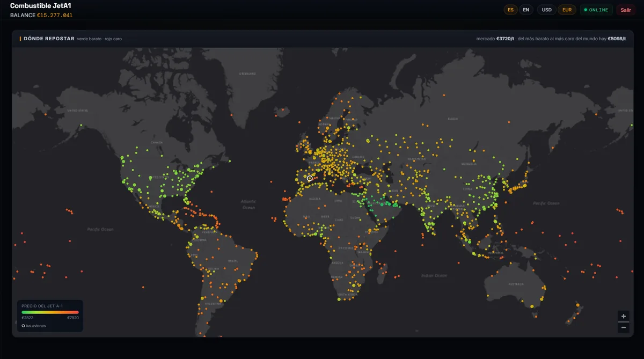Screen dimensions: 644x359
Task: Switch language to EN
Action: 526,10
